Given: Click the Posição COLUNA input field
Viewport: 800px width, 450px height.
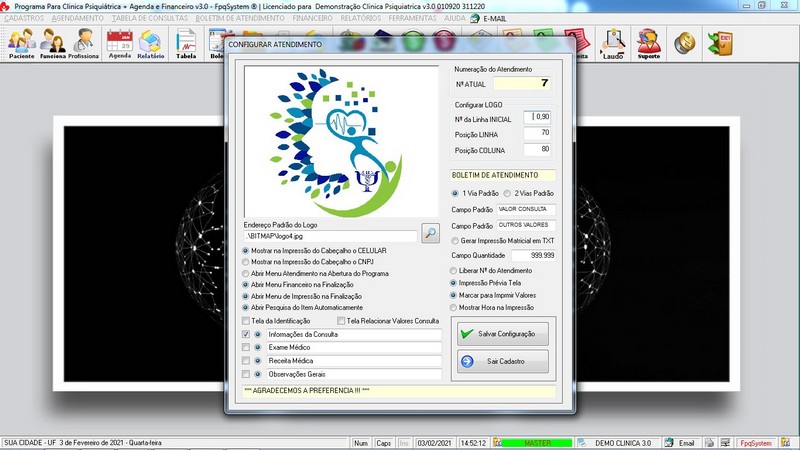Looking at the screenshot, I should [530, 150].
